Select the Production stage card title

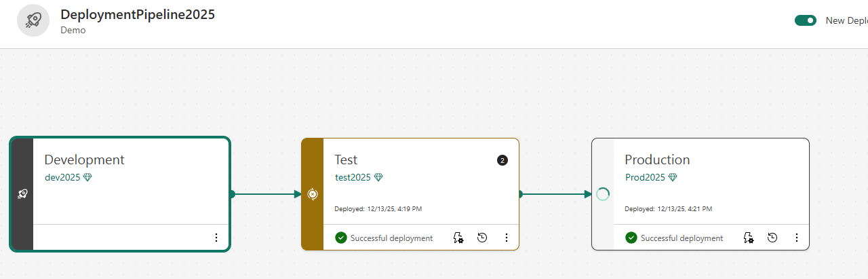657,160
